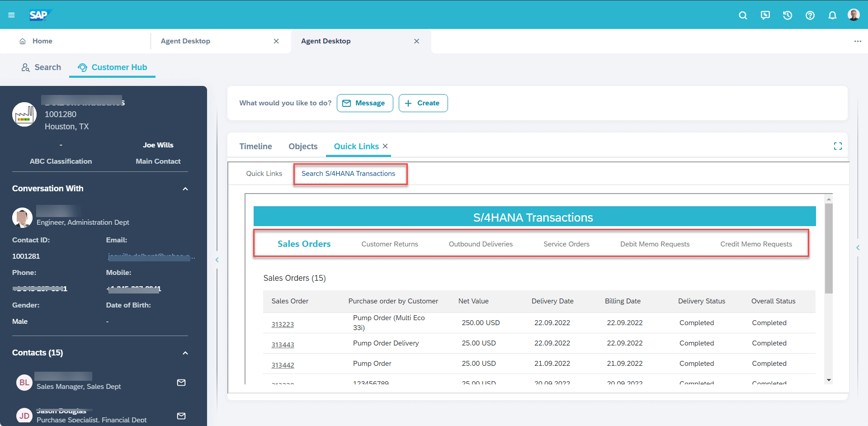Click the Message button
Screen dimensions: 868x426
coord(364,103)
